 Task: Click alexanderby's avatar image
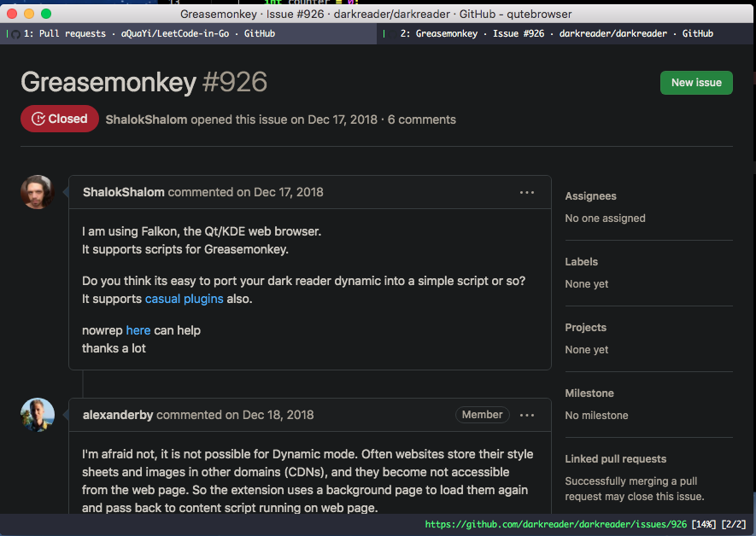pyautogui.click(x=37, y=414)
